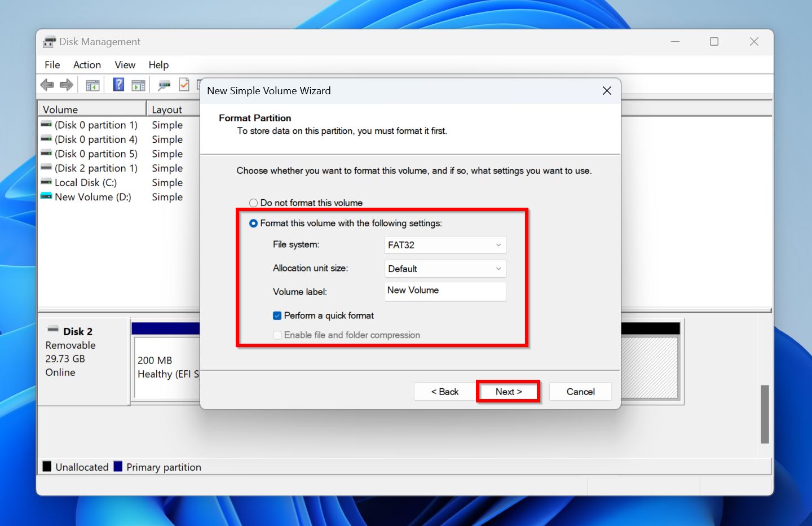Click Show/Hide Console Tree toolbar icon
The image size is (812, 526).
coord(92,85)
